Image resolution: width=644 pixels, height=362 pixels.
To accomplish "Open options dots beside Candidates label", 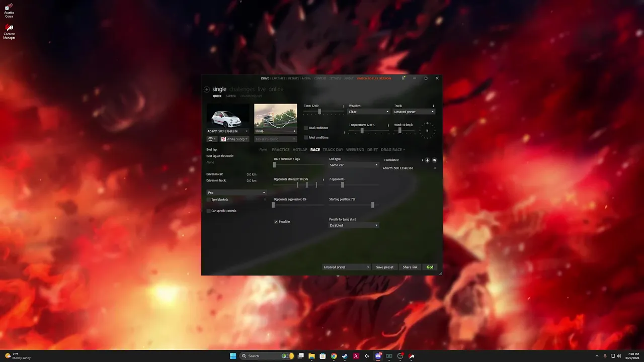I will click(x=422, y=160).
